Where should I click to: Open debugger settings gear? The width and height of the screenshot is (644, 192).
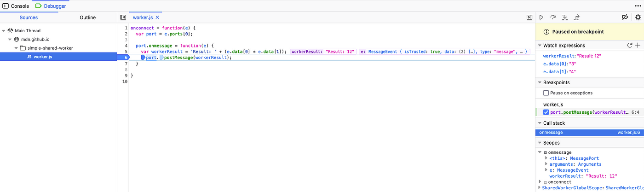[638, 17]
